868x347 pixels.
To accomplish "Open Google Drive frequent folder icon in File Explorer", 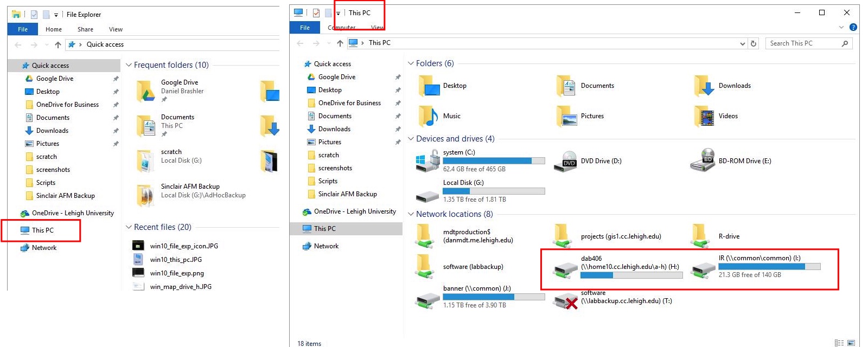I will pyautogui.click(x=145, y=91).
